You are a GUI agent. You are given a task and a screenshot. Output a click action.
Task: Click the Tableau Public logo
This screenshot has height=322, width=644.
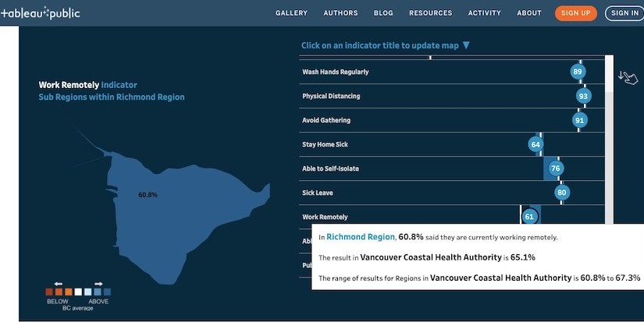pyautogui.click(x=41, y=12)
